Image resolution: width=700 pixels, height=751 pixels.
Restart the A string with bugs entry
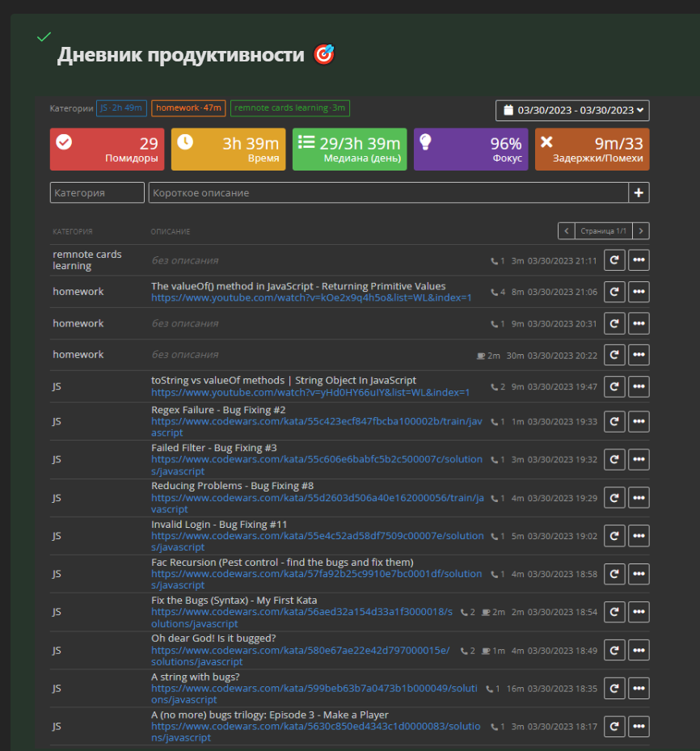[614, 688]
